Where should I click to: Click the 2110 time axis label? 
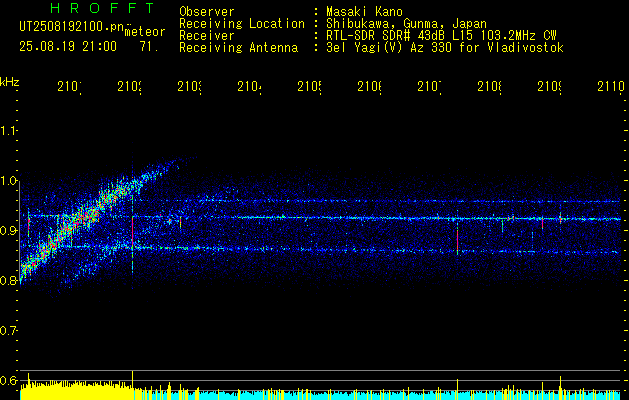(x=611, y=87)
